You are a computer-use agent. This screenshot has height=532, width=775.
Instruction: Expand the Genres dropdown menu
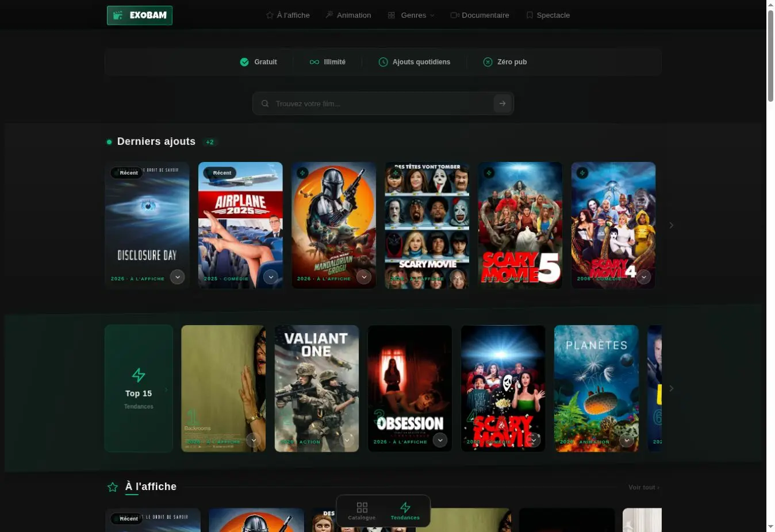[411, 16]
